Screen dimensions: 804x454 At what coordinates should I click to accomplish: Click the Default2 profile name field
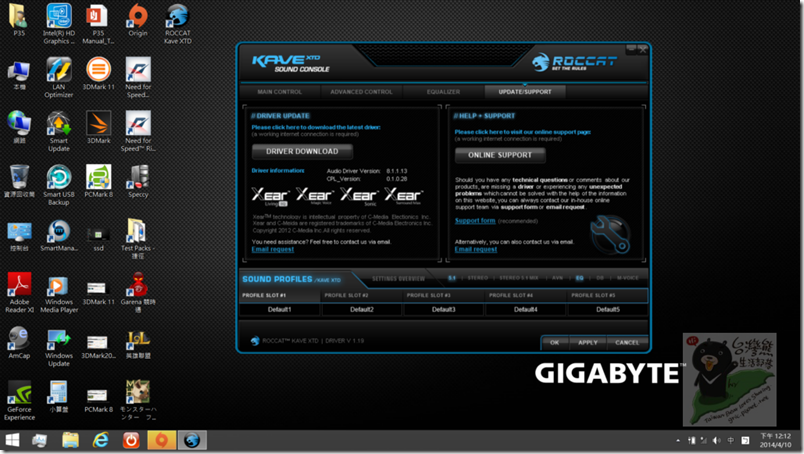point(361,309)
